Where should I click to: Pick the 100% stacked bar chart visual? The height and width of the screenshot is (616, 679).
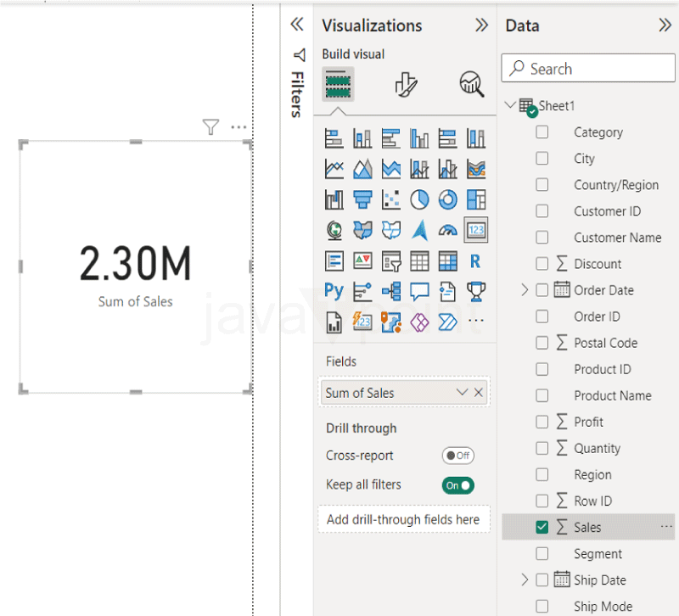click(448, 139)
